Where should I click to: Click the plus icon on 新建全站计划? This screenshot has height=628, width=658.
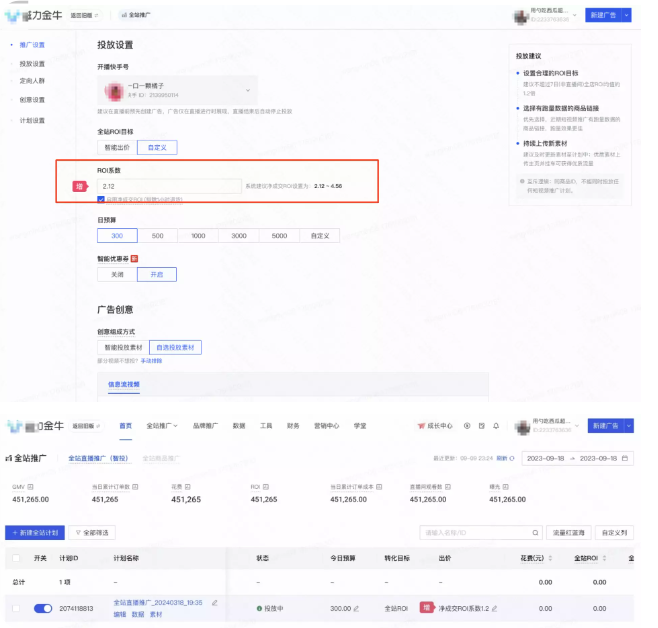[x=14, y=533]
